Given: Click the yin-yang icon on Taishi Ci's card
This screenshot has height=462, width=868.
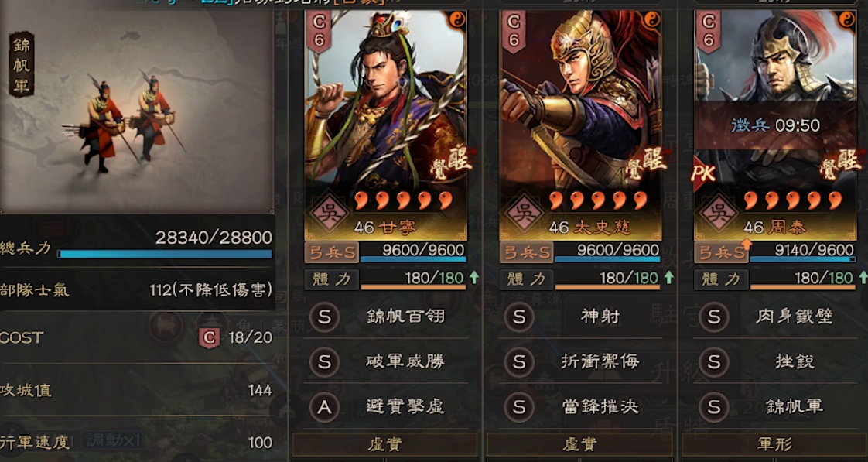Looking at the screenshot, I should [x=651, y=19].
